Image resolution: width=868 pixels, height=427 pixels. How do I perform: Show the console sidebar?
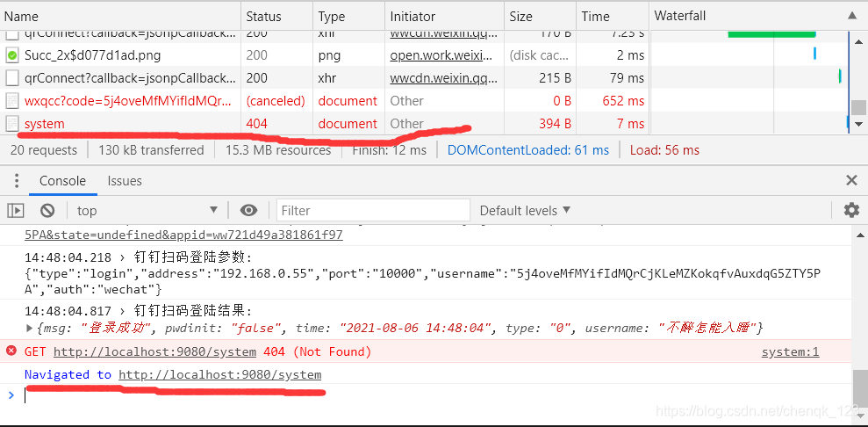click(x=16, y=211)
